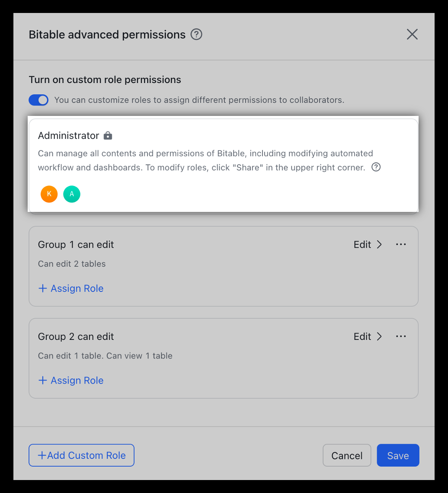Select the Group 2 can edit title

pyautogui.click(x=76, y=337)
